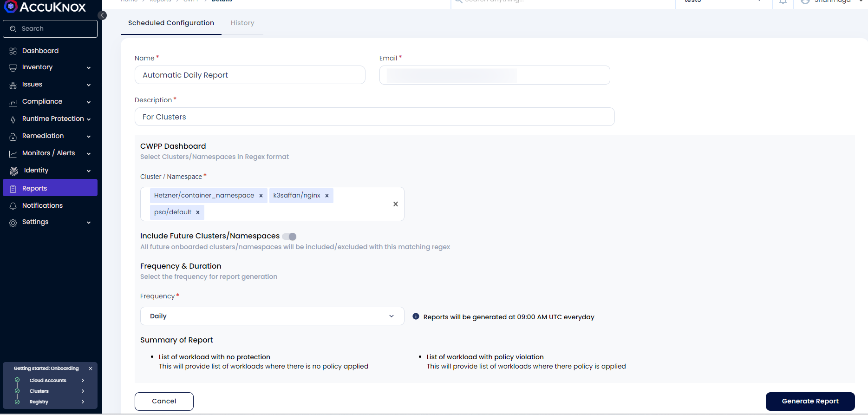Click the top bar notification bell icon
This screenshot has height=415, width=868.
point(783,2)
